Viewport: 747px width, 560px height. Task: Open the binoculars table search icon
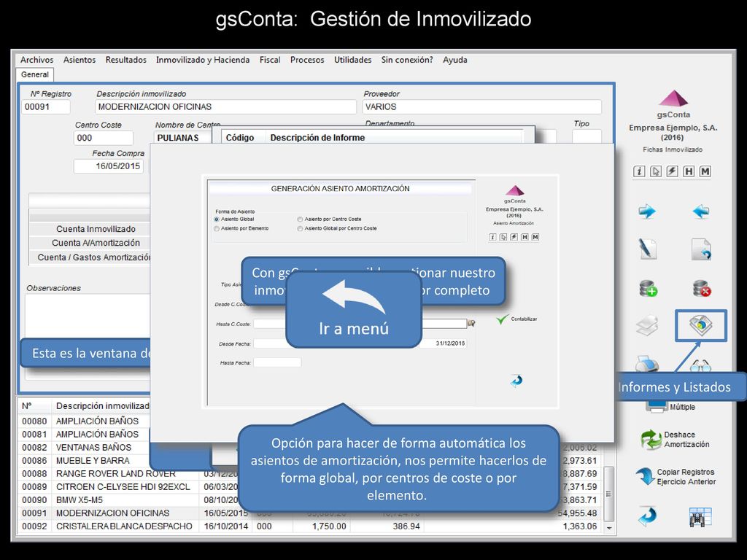coord(700,517)
